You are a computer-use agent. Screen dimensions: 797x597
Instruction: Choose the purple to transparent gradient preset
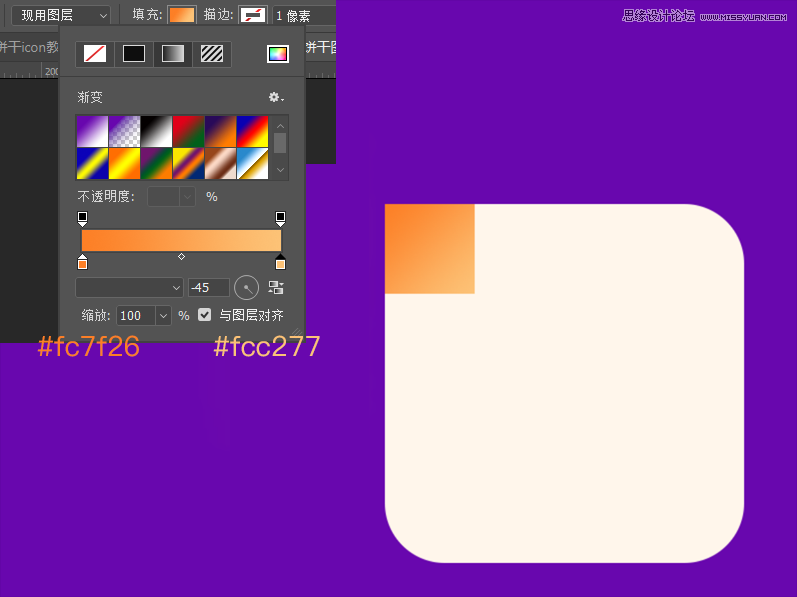(124, 132)
